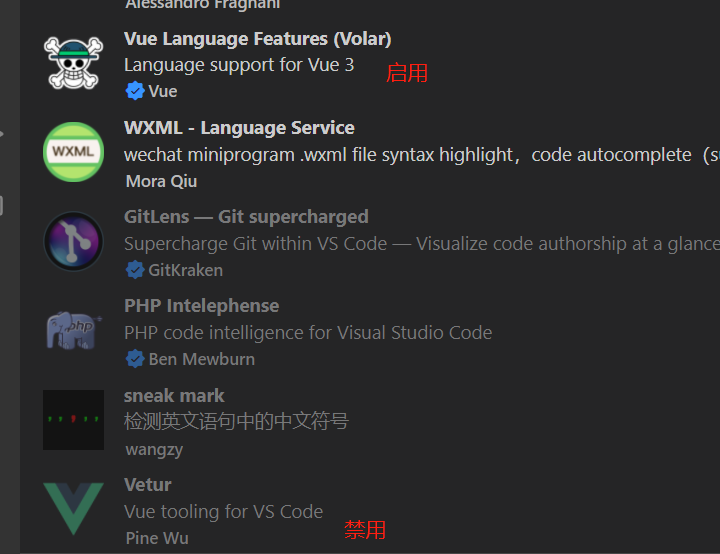720x554 pixels.
Task: Click the Pine Wu publisher name
Action: click(x=157, y=538)
